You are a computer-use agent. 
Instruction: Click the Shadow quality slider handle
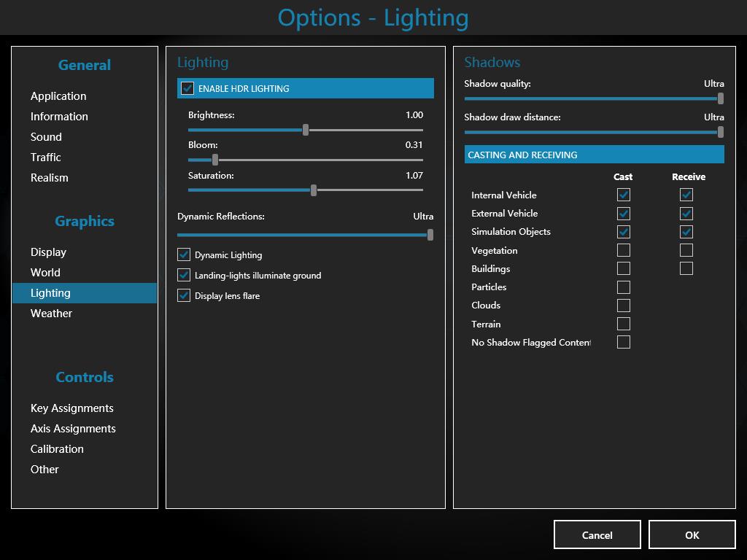coord(720,98)
